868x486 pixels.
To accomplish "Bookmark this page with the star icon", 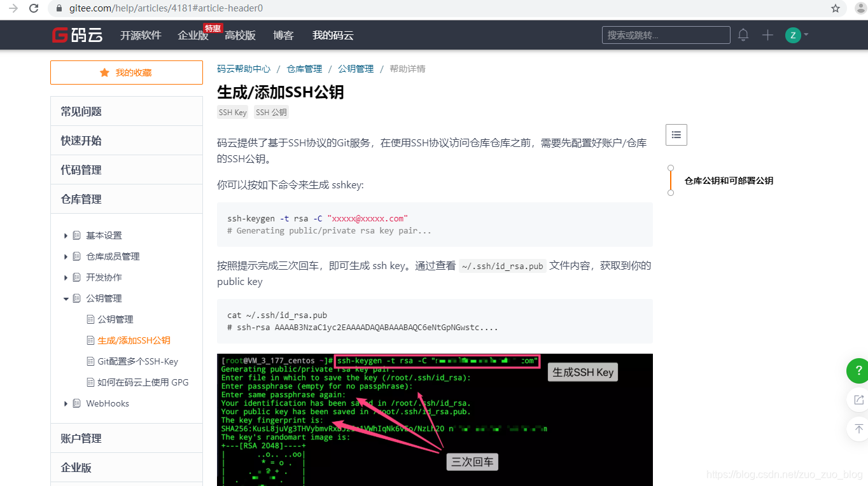I will (x=836, y=8).
